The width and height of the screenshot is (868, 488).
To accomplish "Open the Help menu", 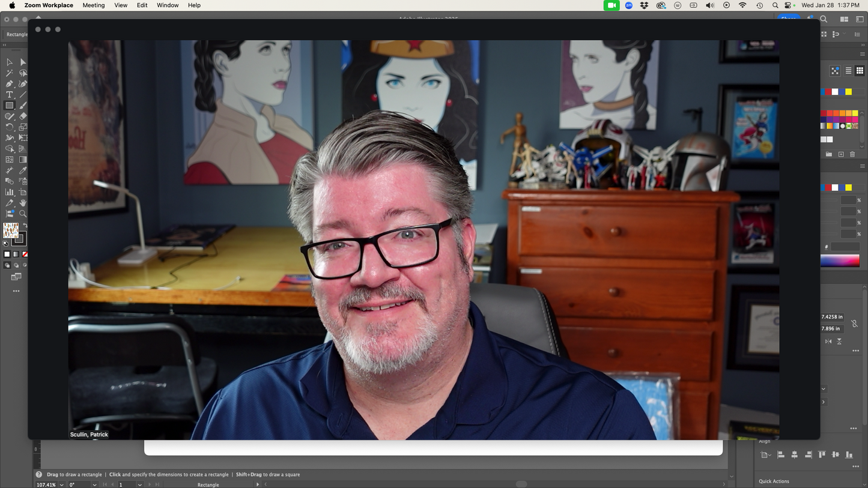I will point(194,5).
